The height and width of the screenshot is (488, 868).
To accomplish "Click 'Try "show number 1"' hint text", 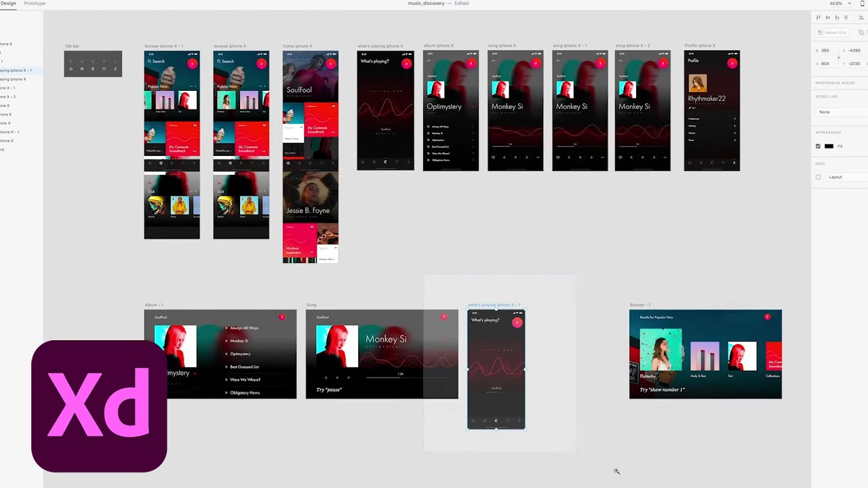I will click(x=663, y=390).
